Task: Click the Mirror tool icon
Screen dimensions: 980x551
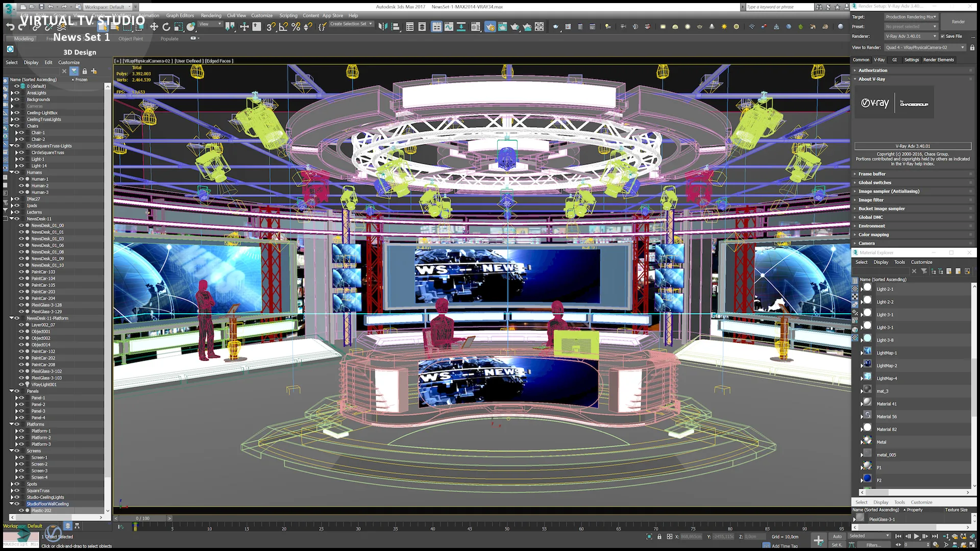Action: pyautogui.click(x=382, y=27)
